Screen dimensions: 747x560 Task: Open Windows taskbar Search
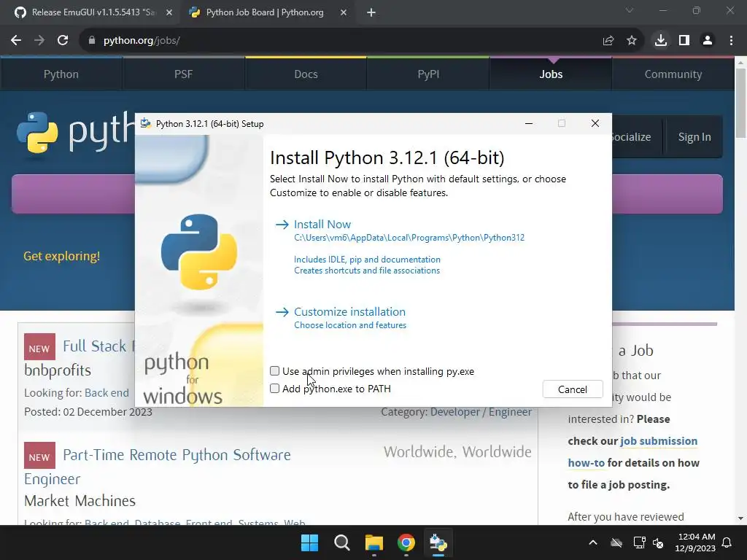[342, 542]
